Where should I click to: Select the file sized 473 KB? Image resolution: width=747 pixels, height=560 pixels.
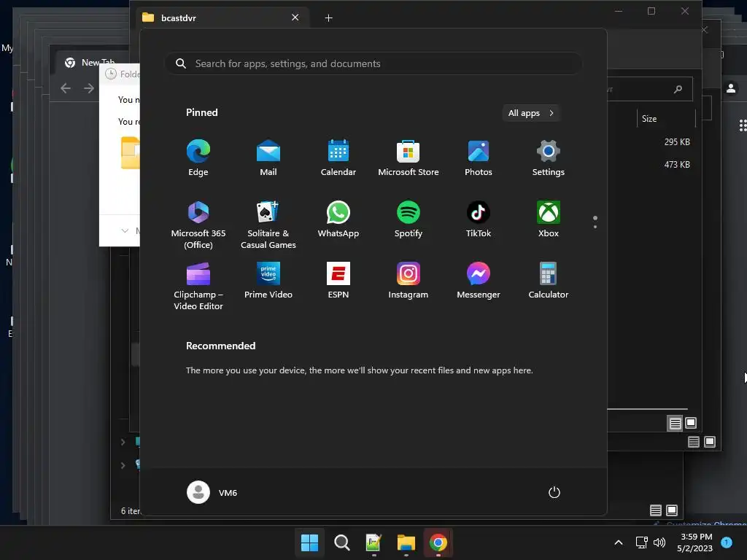click(x=676, y=164)
